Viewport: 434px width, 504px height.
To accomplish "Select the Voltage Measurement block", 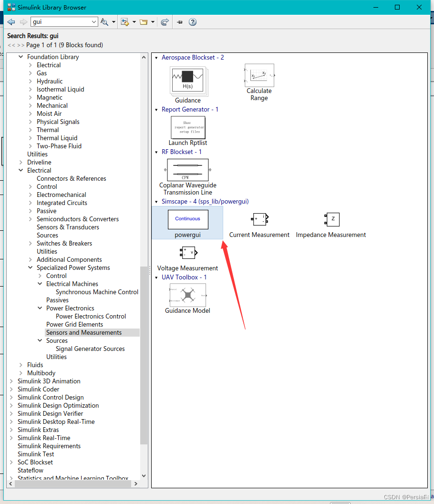I will click(x=188, y=253).
